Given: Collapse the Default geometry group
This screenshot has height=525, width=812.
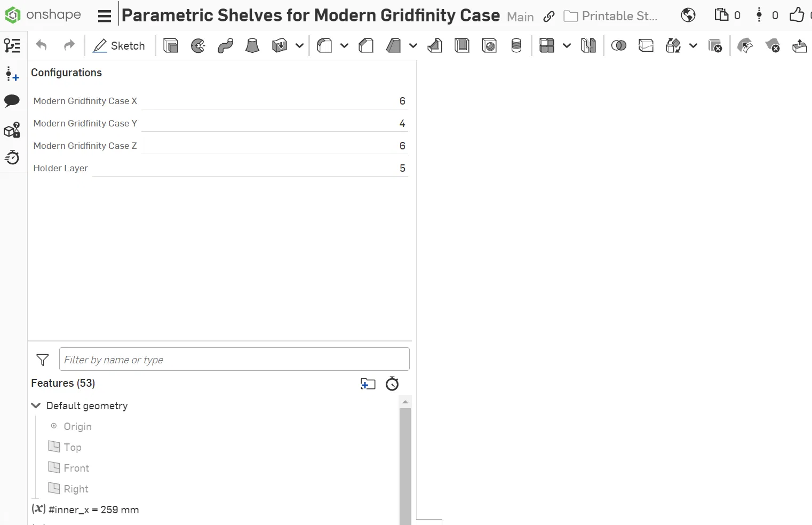Looking at the screenshot, I should [36, 405].
